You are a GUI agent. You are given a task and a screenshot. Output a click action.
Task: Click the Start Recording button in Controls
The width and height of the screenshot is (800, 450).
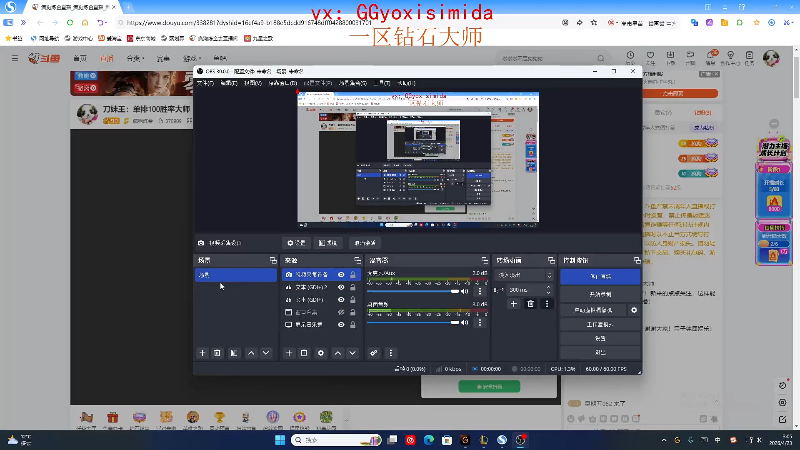click(600, 294)
